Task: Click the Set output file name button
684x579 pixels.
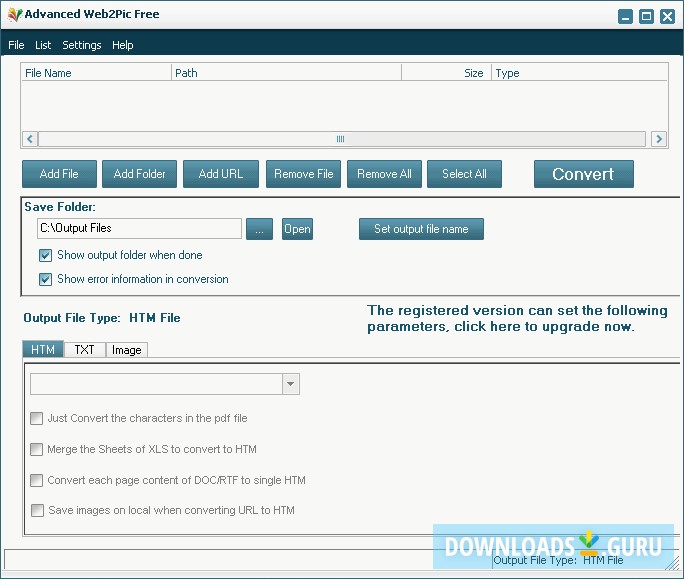Action: (421, 229)
